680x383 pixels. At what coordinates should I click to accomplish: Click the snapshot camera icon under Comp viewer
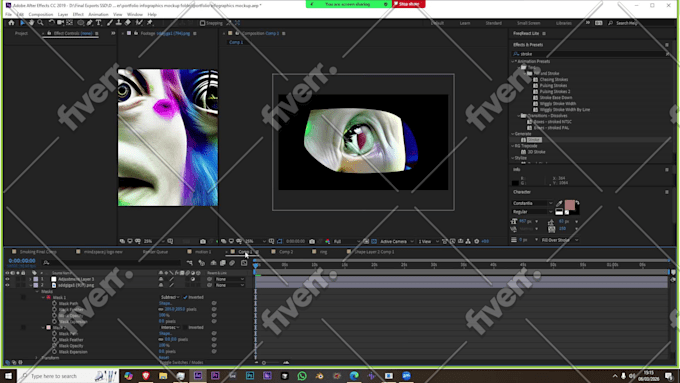312,241
